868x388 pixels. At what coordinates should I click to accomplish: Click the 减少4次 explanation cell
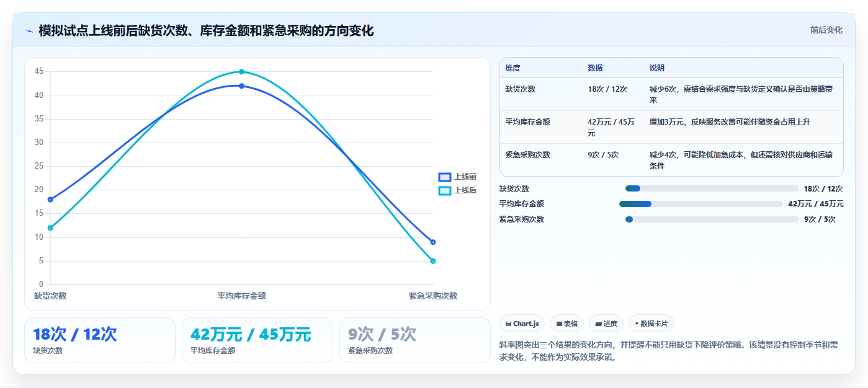point(743,160)
